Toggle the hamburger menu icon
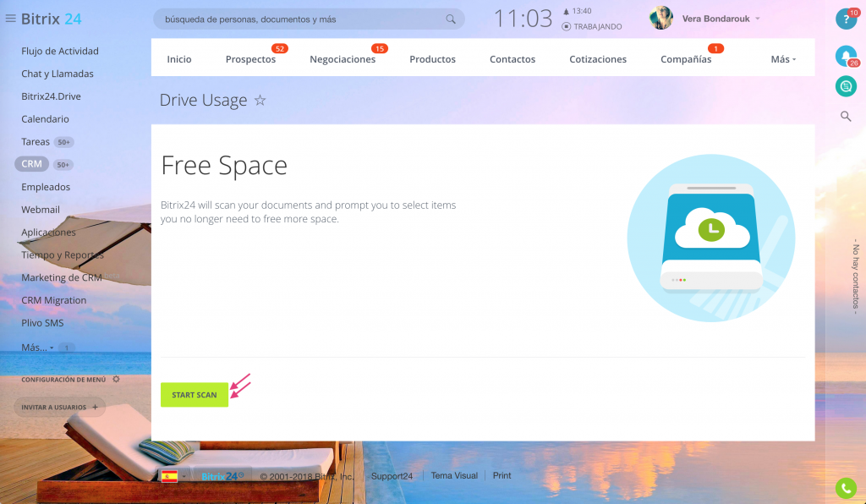 tap(10, 19)
